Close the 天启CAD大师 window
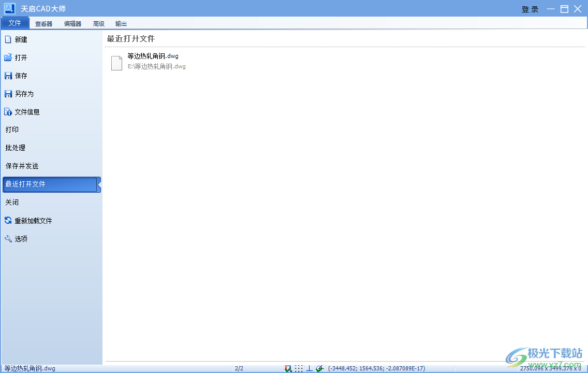The image size is (588, 373). click(578, 9)
